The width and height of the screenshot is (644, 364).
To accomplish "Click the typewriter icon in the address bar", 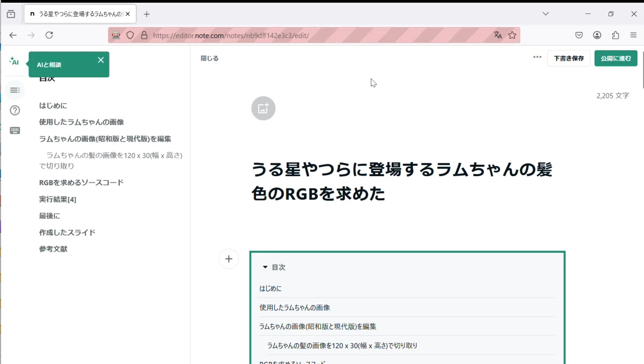I will 116,35.
